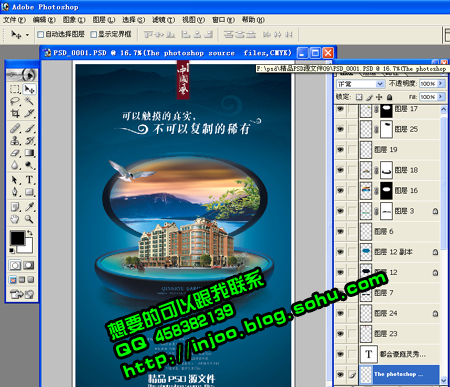Expand the 不透明度 opacity arrow
450x387 pixels.
441,83
